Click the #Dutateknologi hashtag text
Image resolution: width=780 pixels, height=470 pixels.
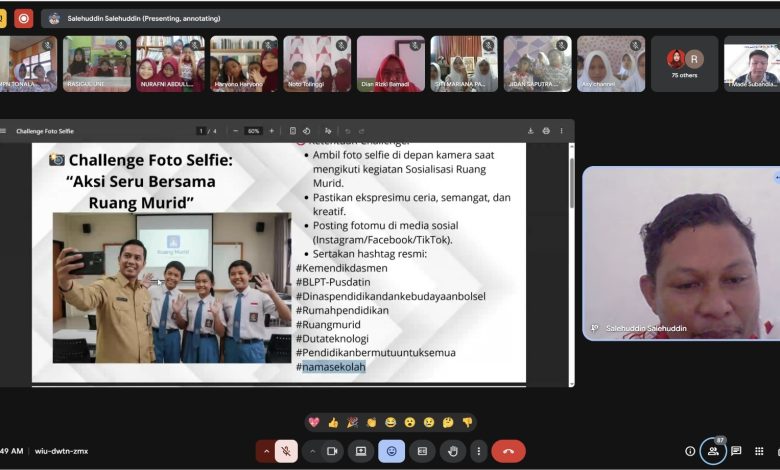click(332, 338)
